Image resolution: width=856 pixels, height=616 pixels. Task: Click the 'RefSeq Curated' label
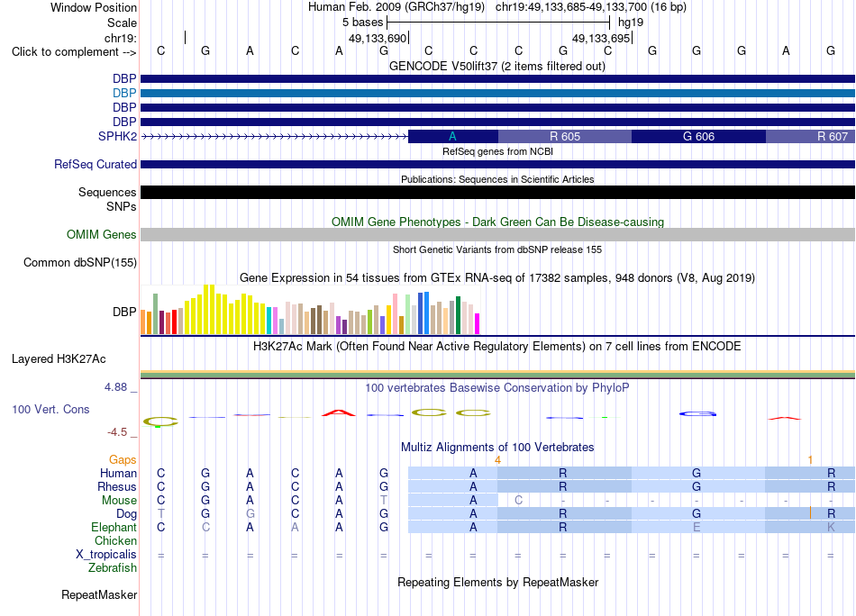point(96,164)
